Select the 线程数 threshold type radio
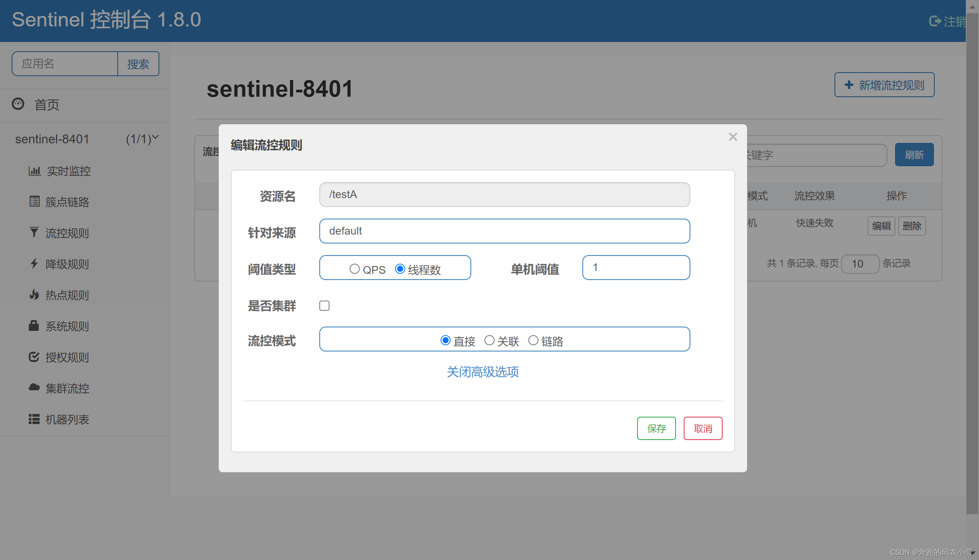This screenshot has width=979, height=560. tap(400, 269)
